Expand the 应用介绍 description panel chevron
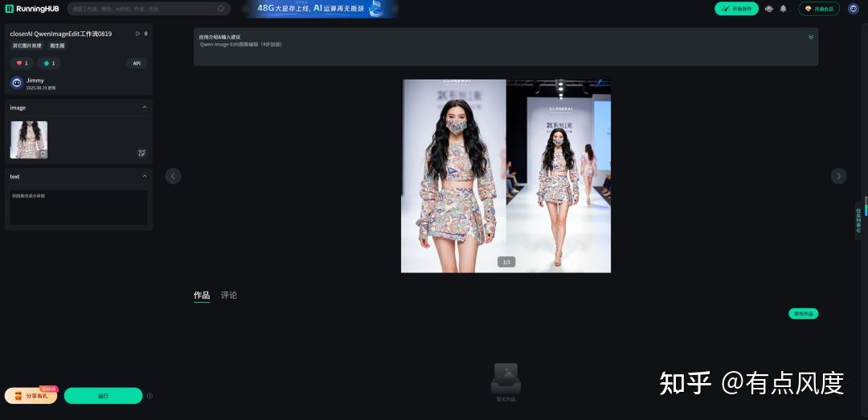Screen dimensions: 868x420 tap(810, 37)
